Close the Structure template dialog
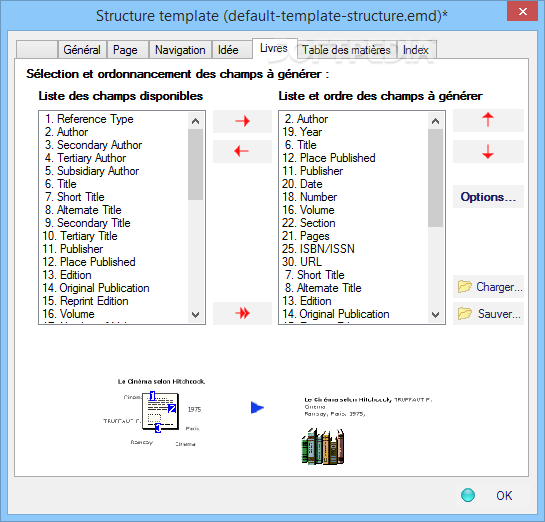Viewport: 545px width, 522px height. coord(522,11)
